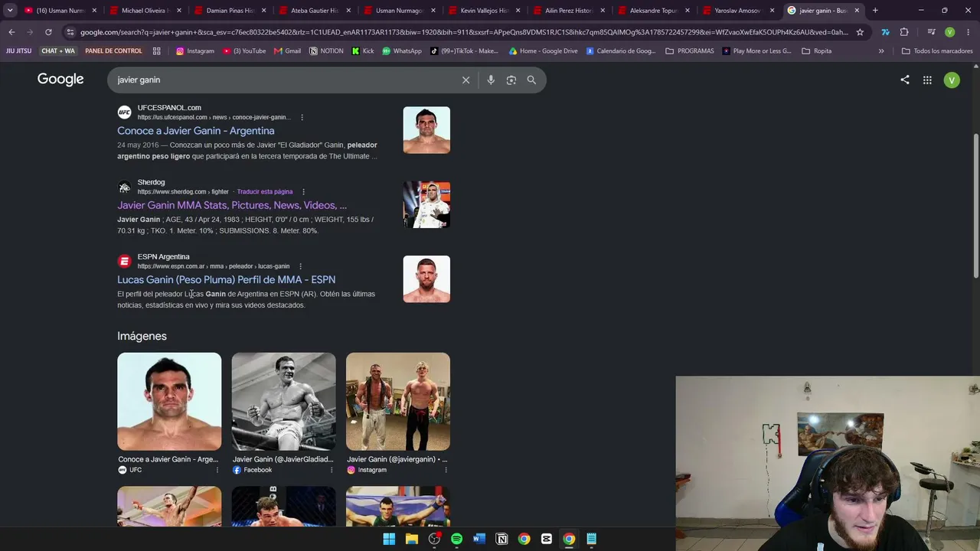Open Notion from the taskbar
The width and height of the screenshot is (980, 551).
click(501, 539)
